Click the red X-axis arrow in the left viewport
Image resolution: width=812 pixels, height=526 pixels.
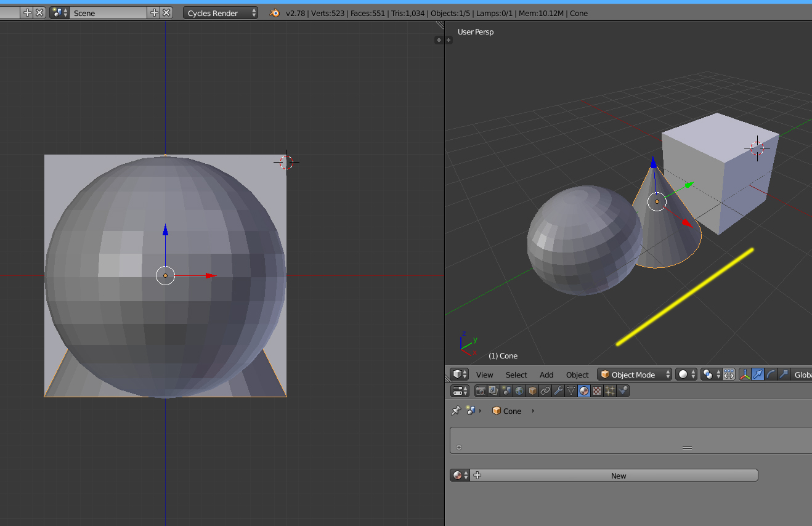click(x=211, y=275)
